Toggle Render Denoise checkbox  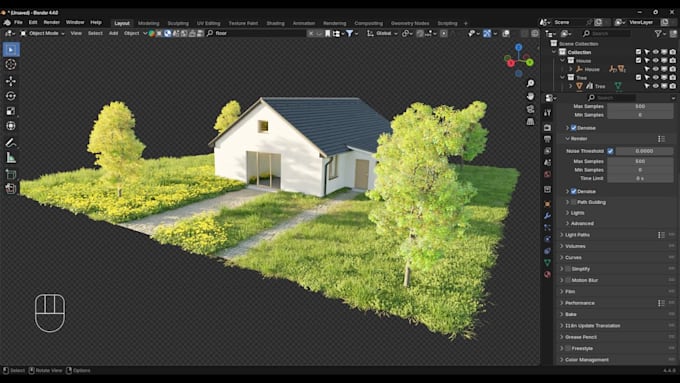pos(573,191)
